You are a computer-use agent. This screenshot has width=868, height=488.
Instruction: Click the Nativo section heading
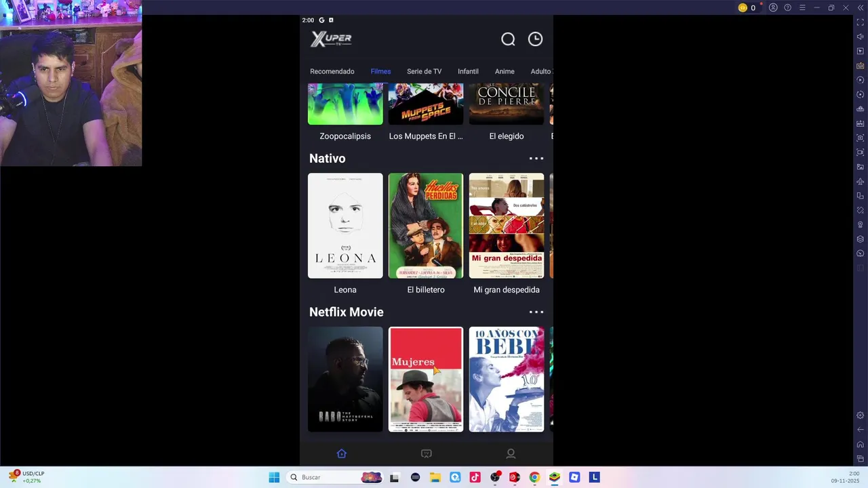pyautogui.click(x=328, y=159)
